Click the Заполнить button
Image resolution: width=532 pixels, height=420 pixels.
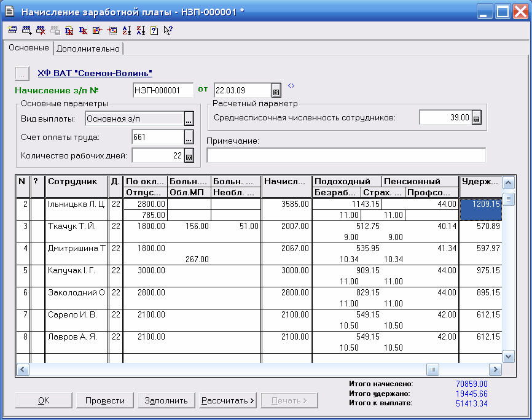(166, 400)
